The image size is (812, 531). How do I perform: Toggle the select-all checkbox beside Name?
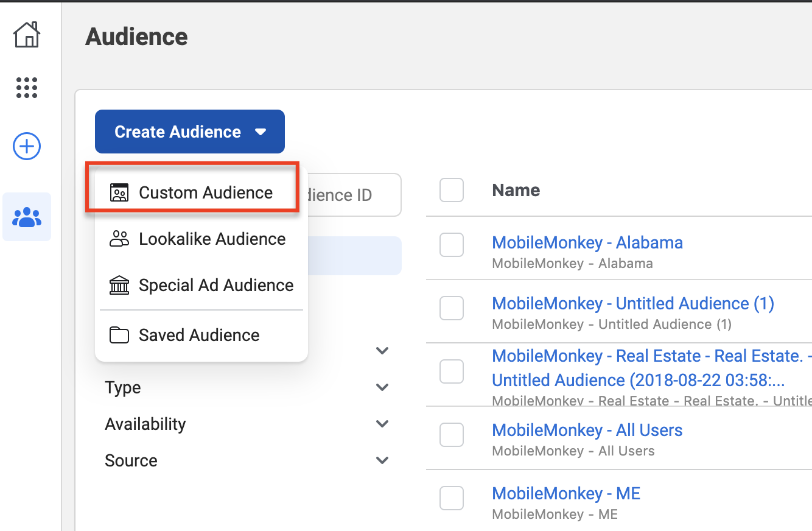452,190
